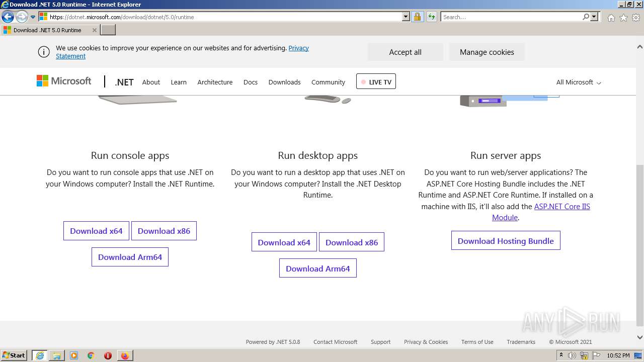Click the Accept all cookies button
644x362 pixels.
pyautogui.click(x=405, y=52)
